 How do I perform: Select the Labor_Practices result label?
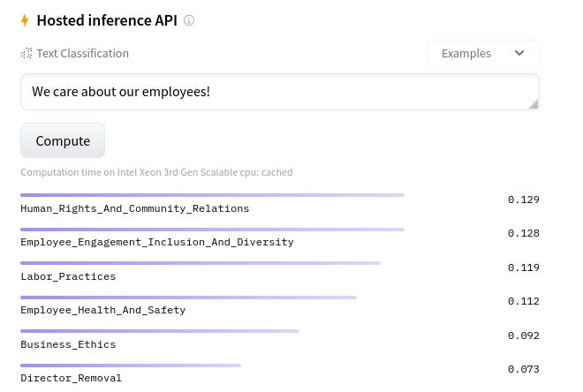click(x=68, y=276)
